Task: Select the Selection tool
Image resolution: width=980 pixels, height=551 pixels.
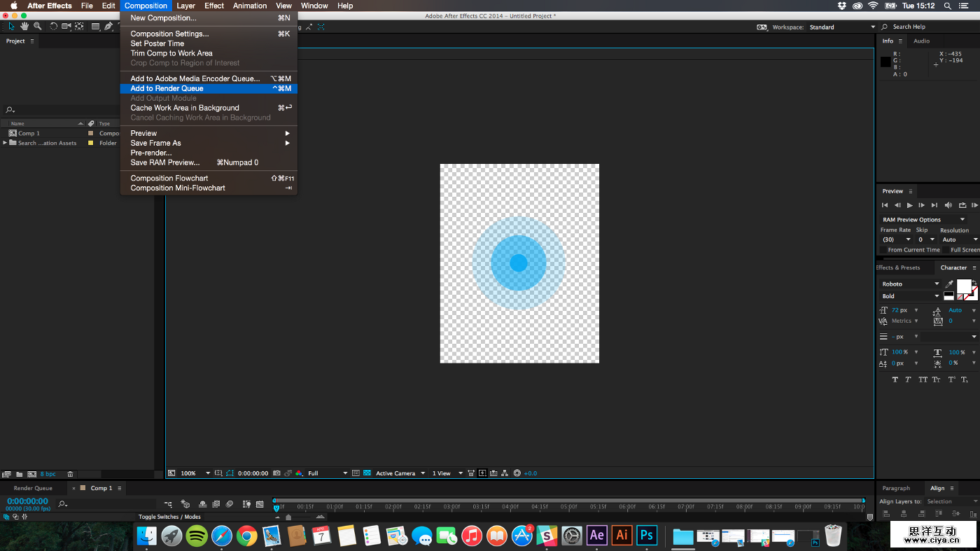Action: [11, 27]
